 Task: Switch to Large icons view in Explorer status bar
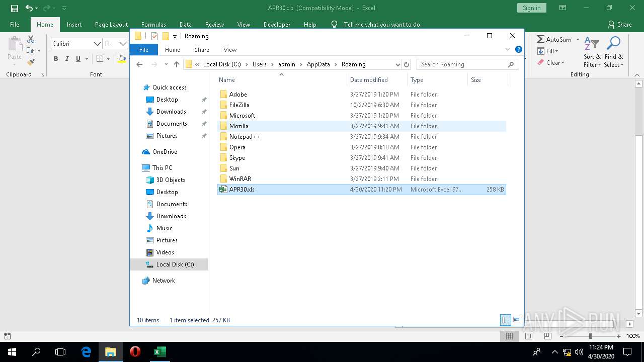(x=517, y=320)
